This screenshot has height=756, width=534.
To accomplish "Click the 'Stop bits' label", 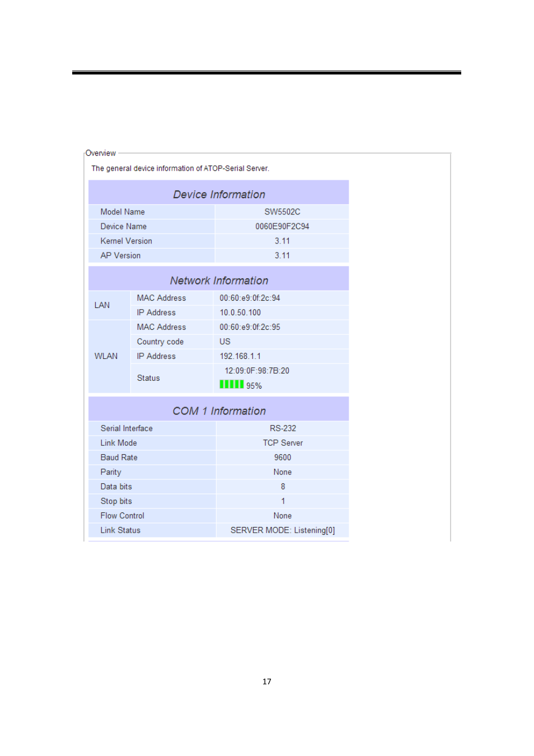I will coord(116,501).
